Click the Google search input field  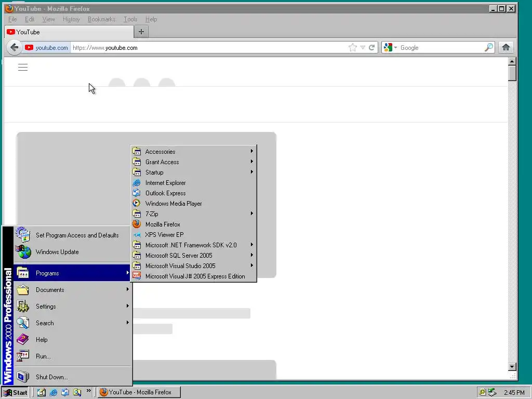pos(441,48)
